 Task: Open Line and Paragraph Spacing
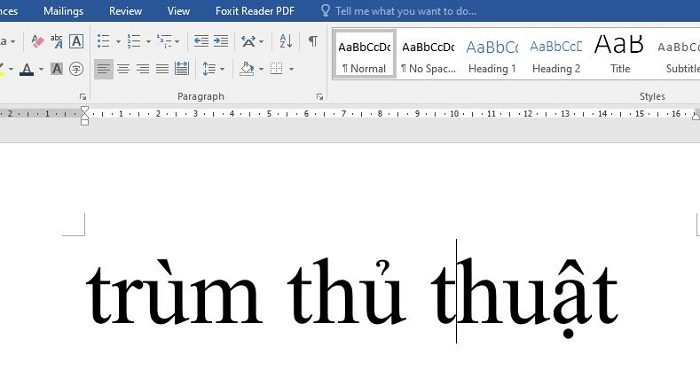pos(208,69)
